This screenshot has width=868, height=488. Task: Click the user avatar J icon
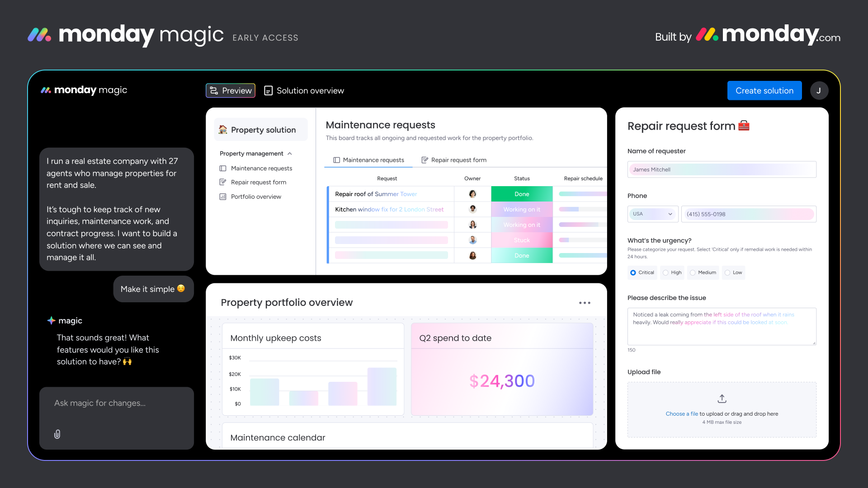point(819,91)
